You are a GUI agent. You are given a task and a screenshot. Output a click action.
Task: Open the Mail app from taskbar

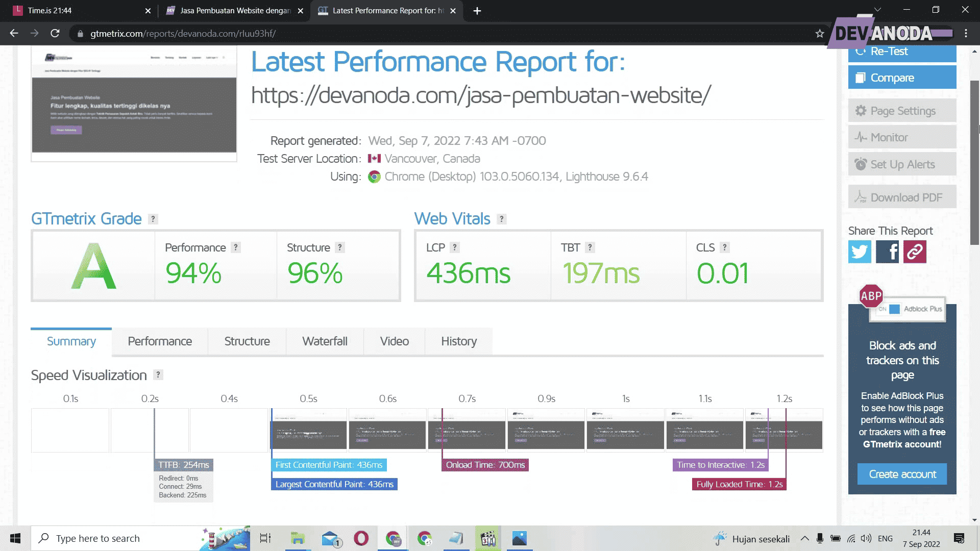click(x=331, y=538)
